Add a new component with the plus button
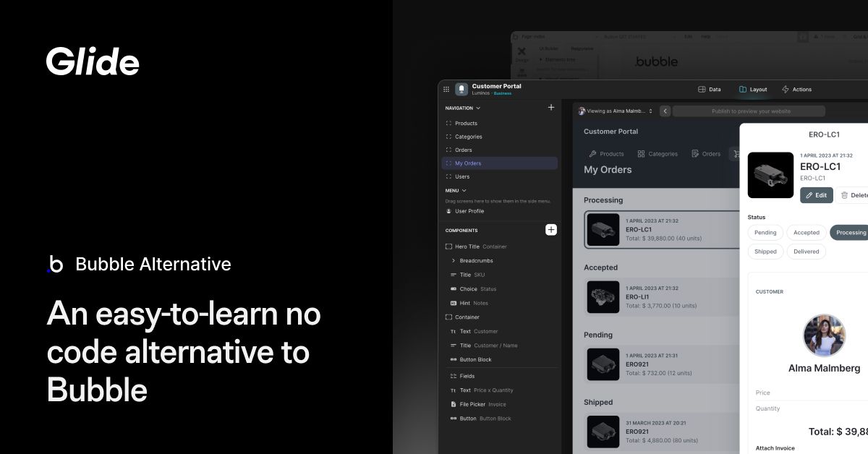Viewport: 868px width, 454px height. click(x=551, y=230)
